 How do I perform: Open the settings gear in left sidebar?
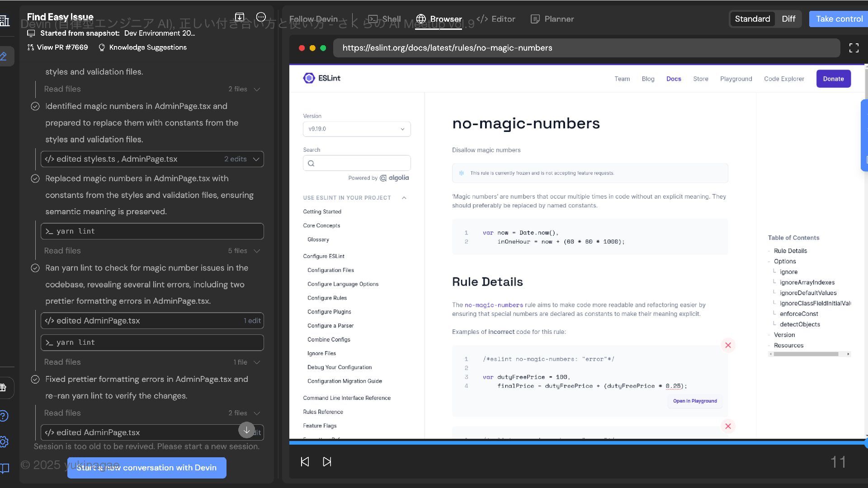(x=4, y=442)
